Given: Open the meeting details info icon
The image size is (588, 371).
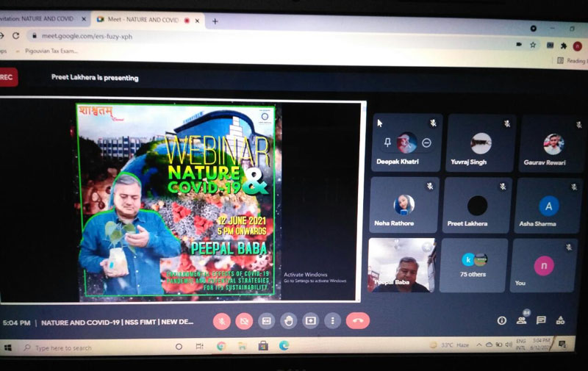Looking at the screenshot, I should (x=502, y=320).
